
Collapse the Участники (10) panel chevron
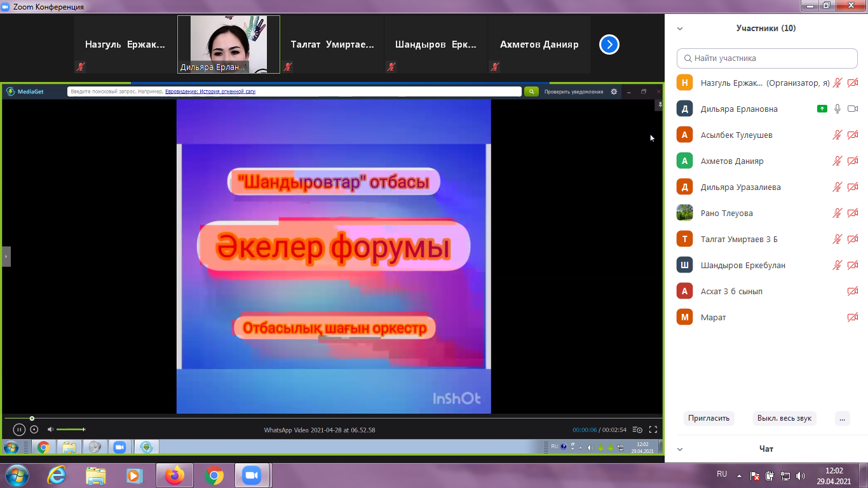680,29
